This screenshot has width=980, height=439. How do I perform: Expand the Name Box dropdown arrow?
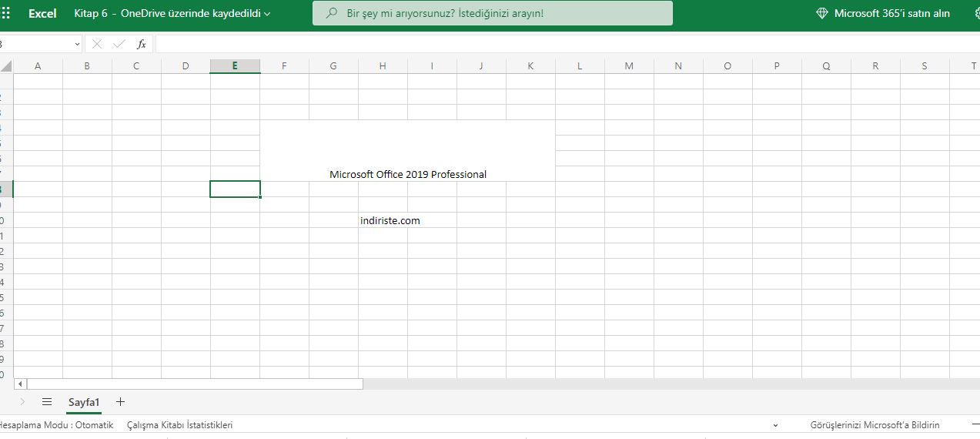[x=77, y=44]
